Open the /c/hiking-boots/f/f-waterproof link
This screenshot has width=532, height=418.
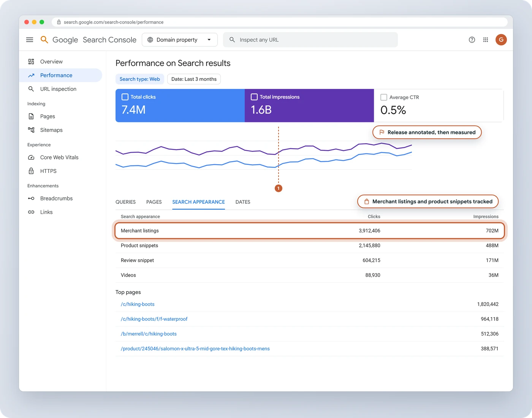154,319
